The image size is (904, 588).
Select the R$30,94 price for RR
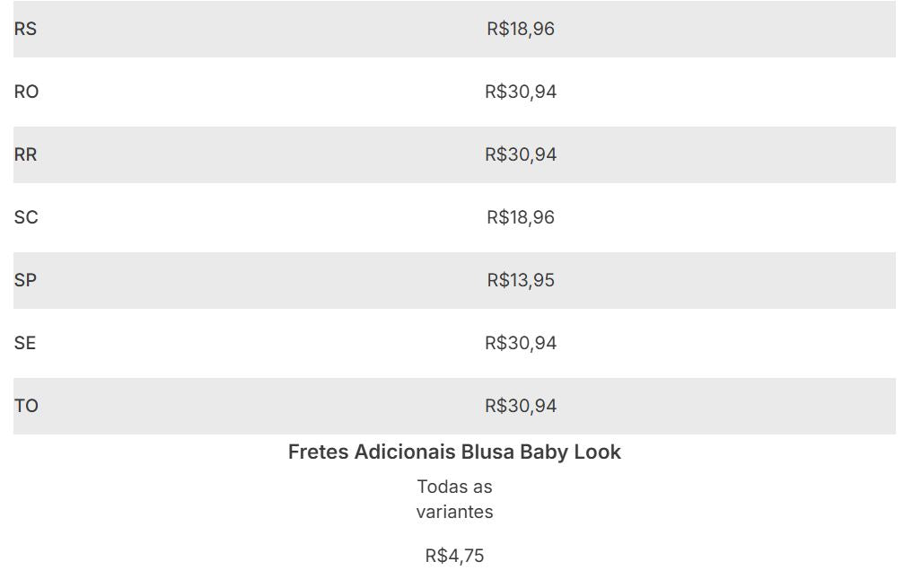(521, 154)
